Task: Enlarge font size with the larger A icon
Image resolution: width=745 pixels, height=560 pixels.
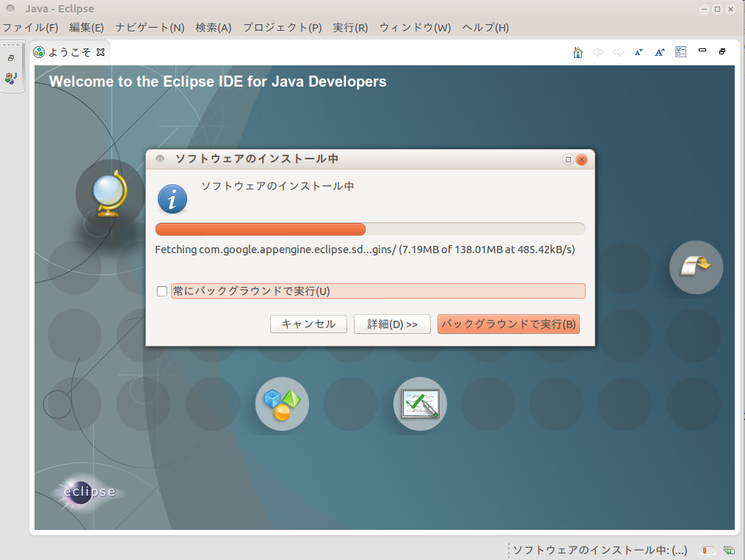Action: tap(659, 52)
